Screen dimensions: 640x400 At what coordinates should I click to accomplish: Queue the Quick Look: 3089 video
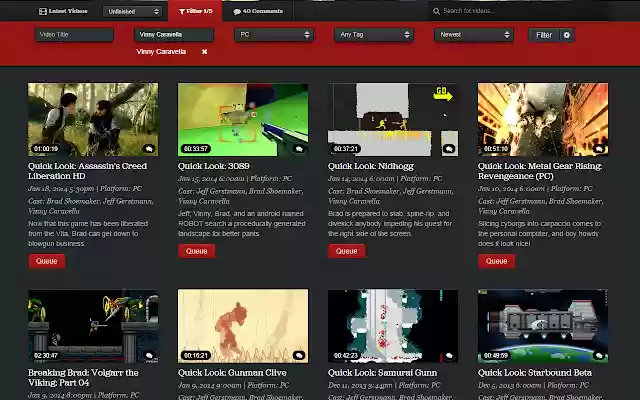[x=196, y=251]
